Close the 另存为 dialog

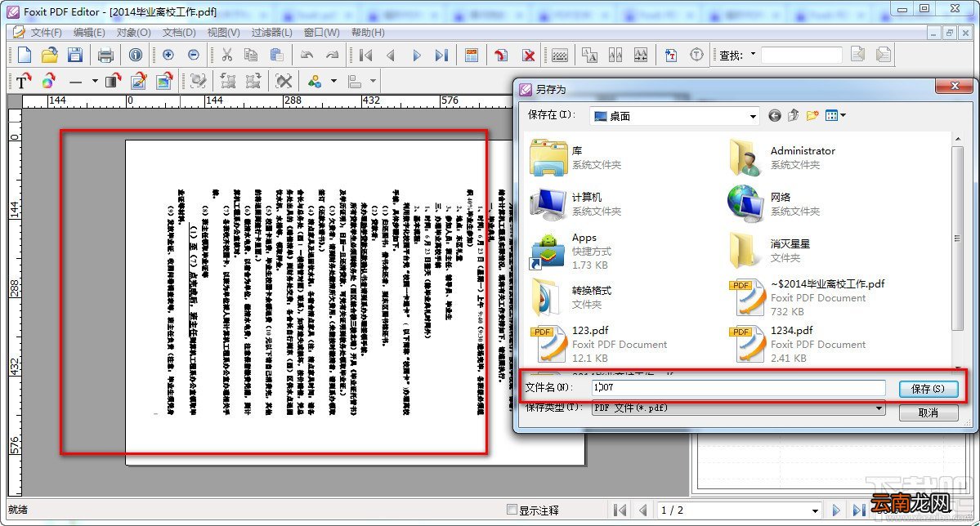955,87
